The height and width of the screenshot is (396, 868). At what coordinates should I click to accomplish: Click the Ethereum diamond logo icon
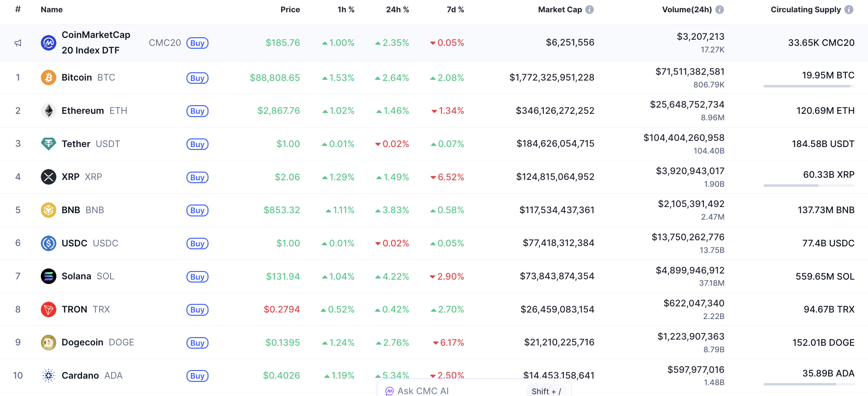click(x=48, y=111)
